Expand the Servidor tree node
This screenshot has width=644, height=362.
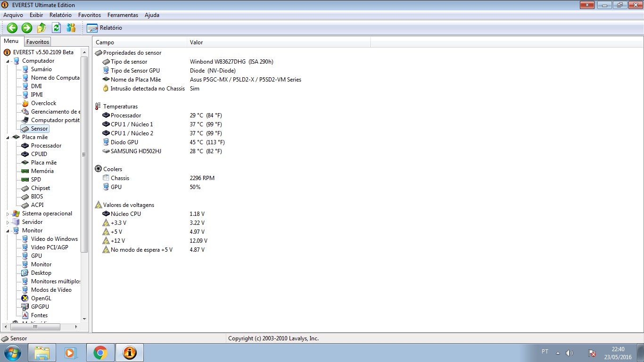tap(8, 222)
